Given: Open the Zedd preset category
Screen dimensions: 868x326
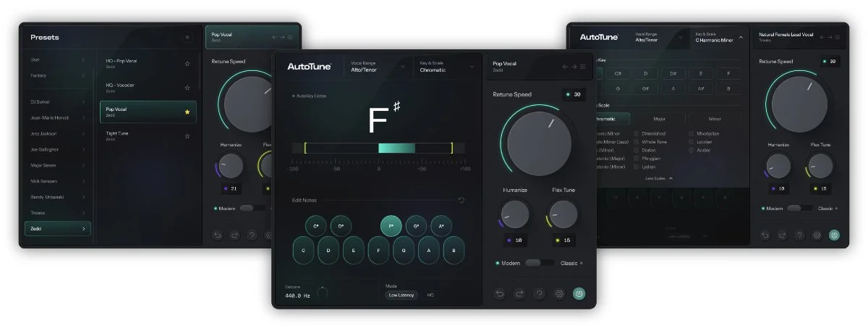Looking at the screenshot, I should 57,229.
